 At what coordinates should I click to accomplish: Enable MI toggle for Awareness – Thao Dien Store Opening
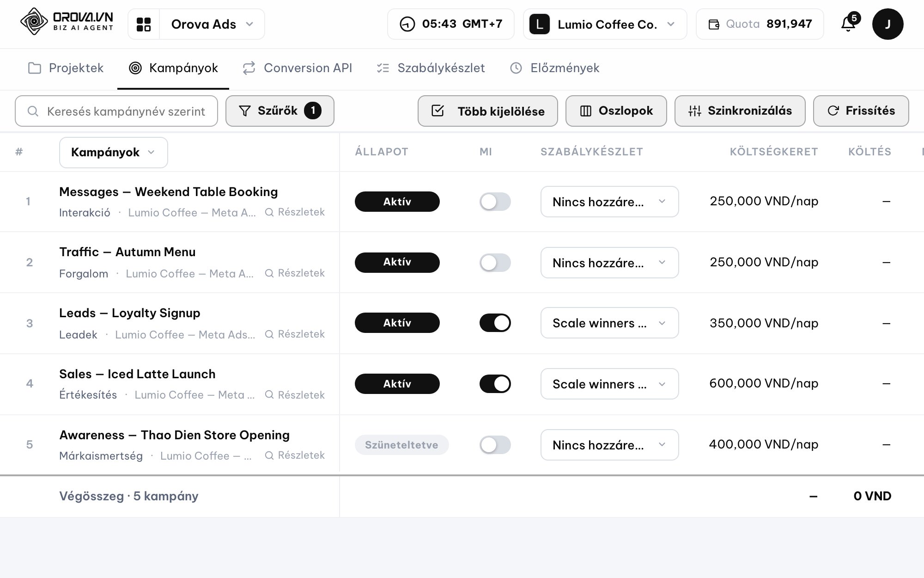click(x=495, y=445)
